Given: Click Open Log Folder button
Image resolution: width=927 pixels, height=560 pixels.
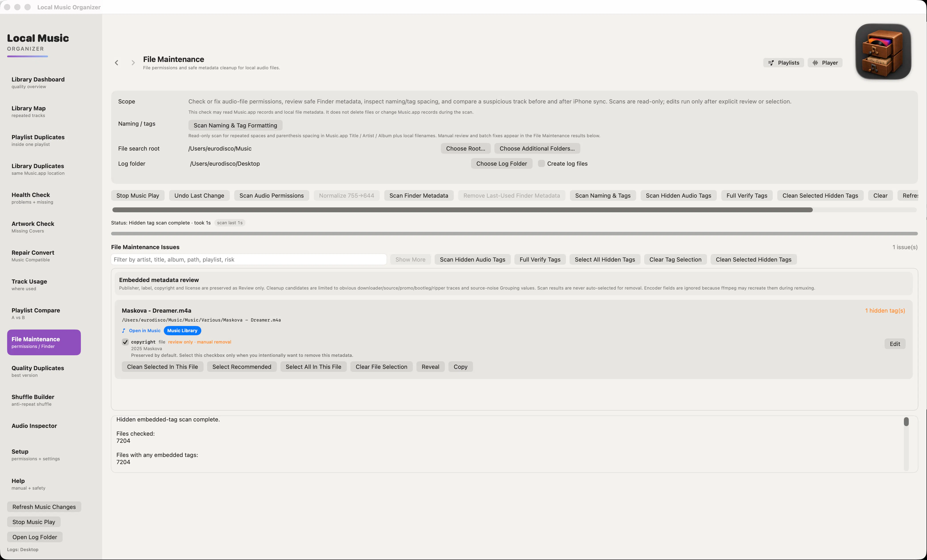Looking at the screenshot, I should click(x=35, y=537).
